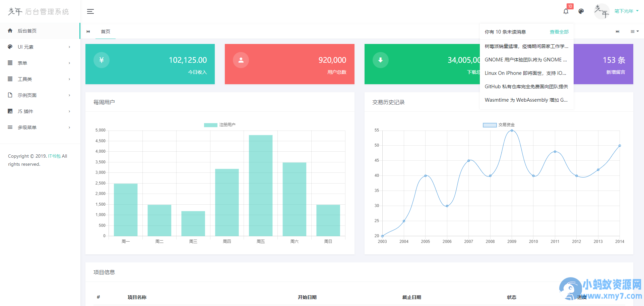Click the 项目名称 column header
The width and height of the screenshot is (644, 306).
click(137, 297)
